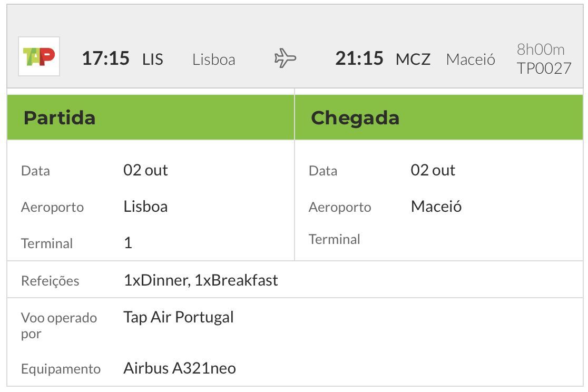The width and height of the screenshot is (588, 392).
Task: Click operator name Tap Air Portugal
Action: tap(179, 317)
